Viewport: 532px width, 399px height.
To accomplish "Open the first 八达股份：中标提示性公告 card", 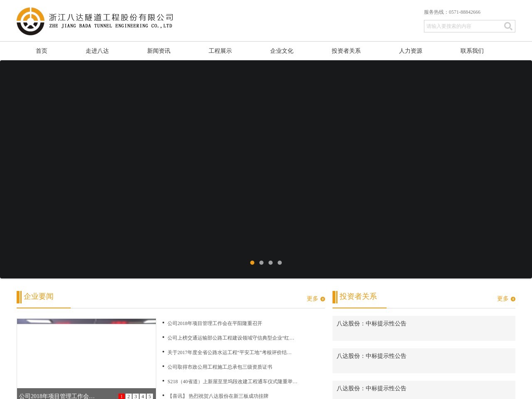I will 424,328.
